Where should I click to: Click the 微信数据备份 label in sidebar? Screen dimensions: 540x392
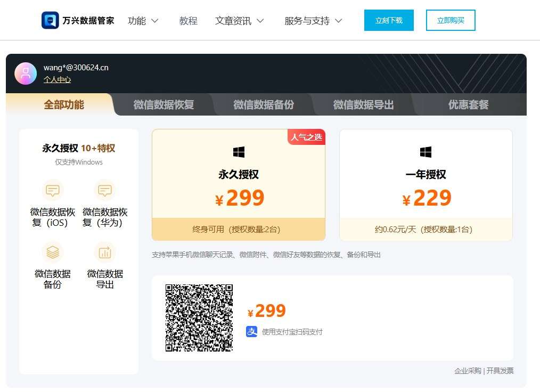point(52,279)
